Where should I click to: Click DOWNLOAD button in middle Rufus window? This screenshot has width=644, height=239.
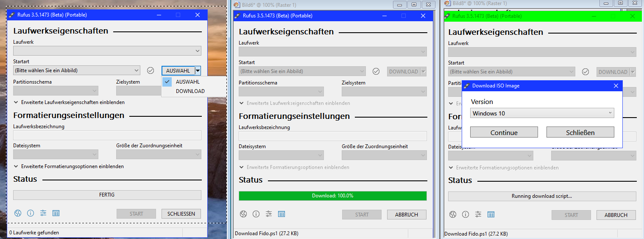click(x=404, y=71)
